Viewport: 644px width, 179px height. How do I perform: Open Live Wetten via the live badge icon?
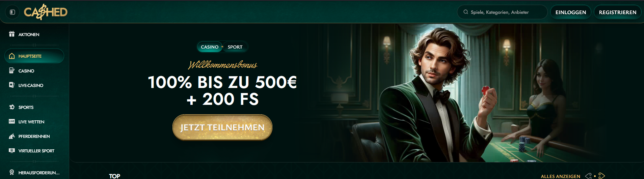[x=12, y=121]
